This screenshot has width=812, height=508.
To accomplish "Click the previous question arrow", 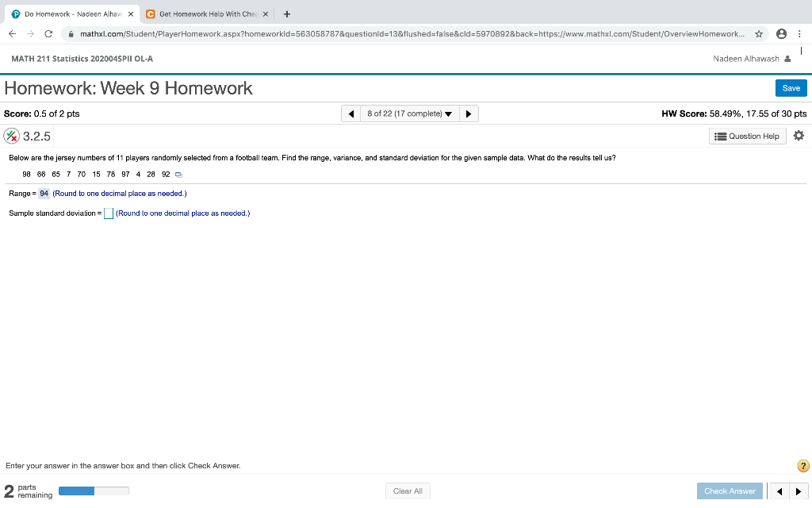I will pos(350,114).
